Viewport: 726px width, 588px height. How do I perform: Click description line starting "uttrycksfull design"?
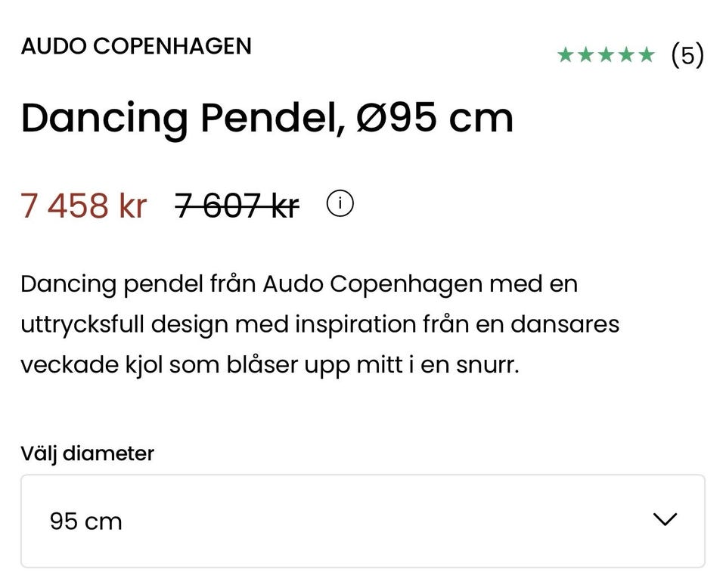click(x=320, y=325)
